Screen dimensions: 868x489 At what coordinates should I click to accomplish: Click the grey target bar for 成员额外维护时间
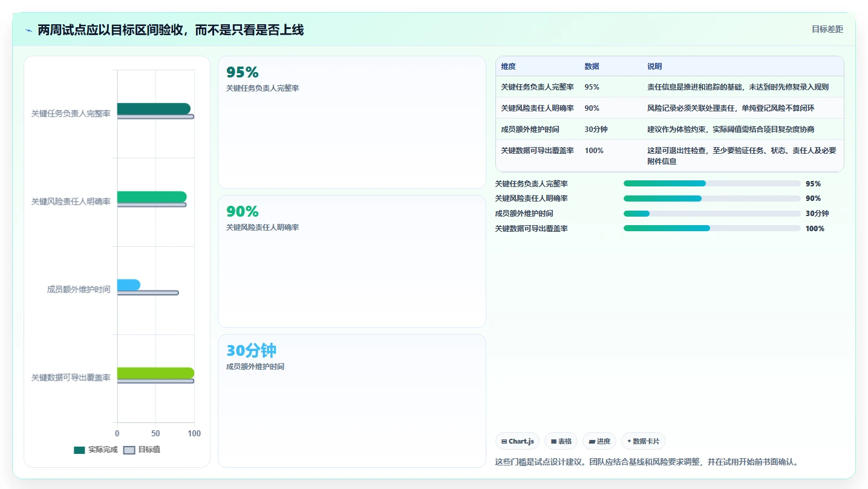[x=148, y=293]
